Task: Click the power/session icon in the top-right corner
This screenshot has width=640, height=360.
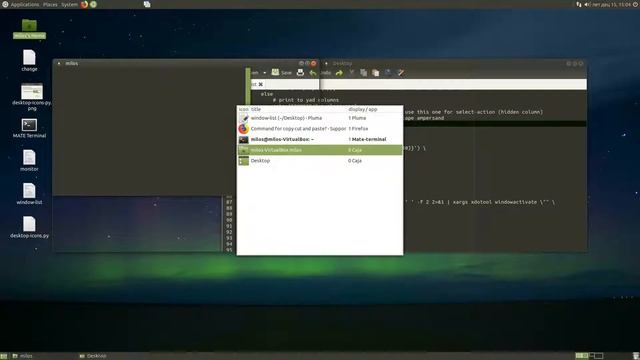Action: (x=636, y=4)
